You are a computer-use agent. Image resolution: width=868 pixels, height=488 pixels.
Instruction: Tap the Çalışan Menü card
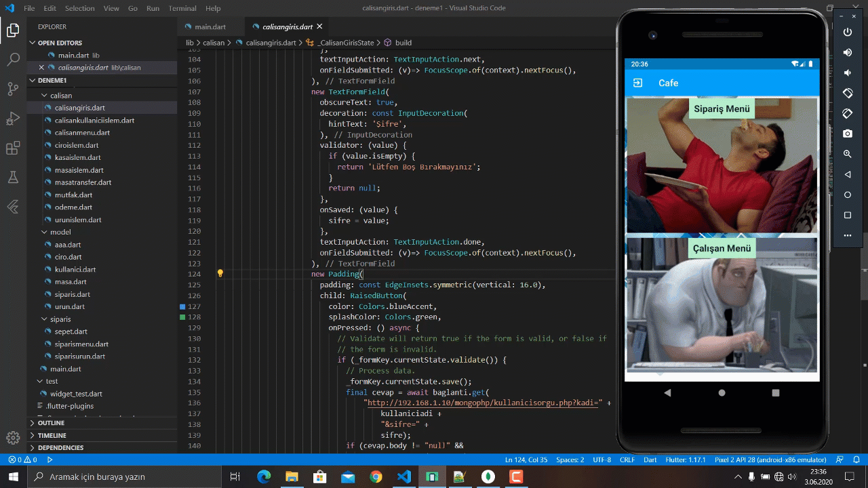pos(722,305)
